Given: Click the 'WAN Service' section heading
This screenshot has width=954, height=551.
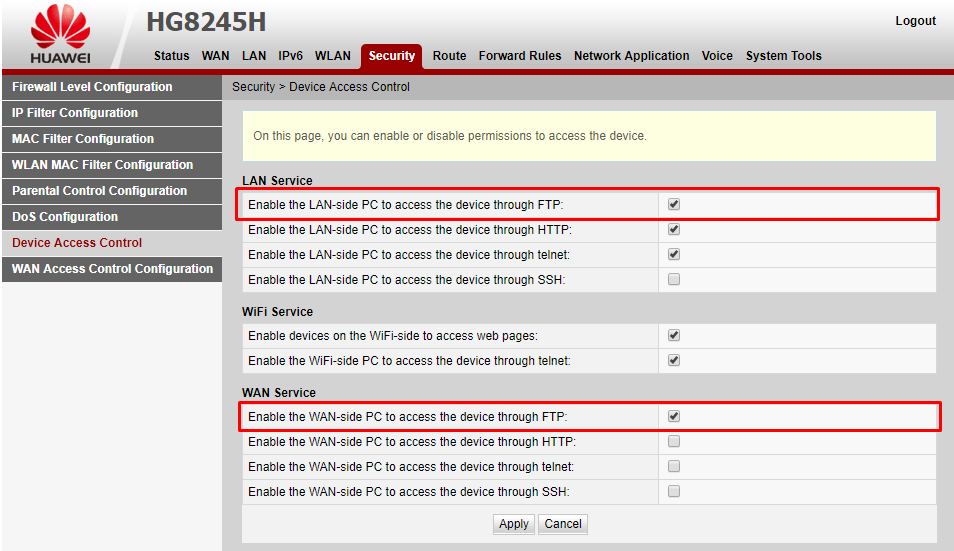Looking at the screenshot, I should (279, 392).
